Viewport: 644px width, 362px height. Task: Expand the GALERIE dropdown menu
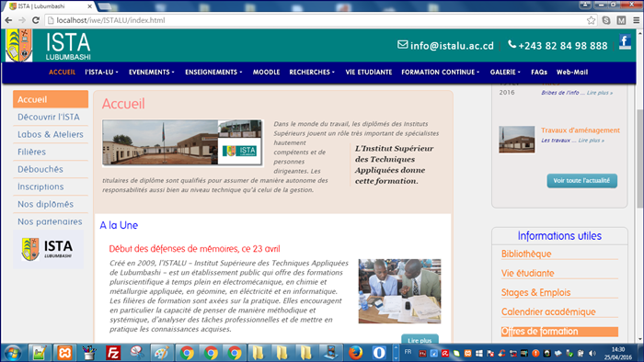coord(505,73)
